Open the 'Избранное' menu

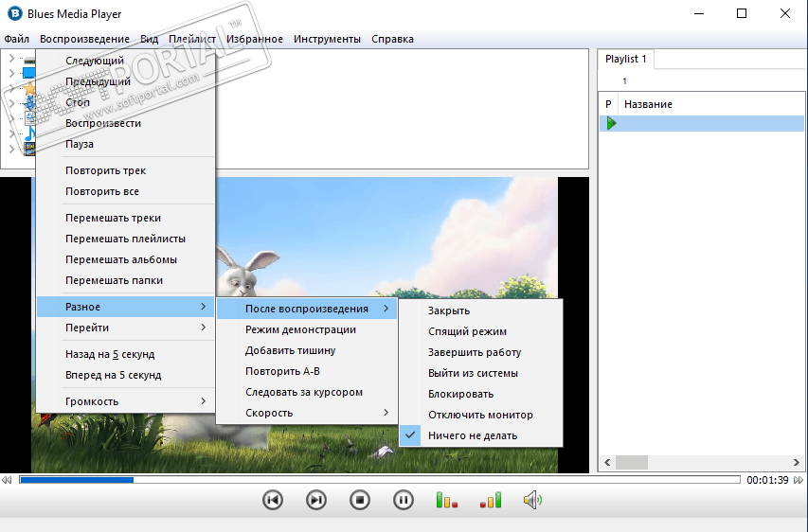click(255, 39)
